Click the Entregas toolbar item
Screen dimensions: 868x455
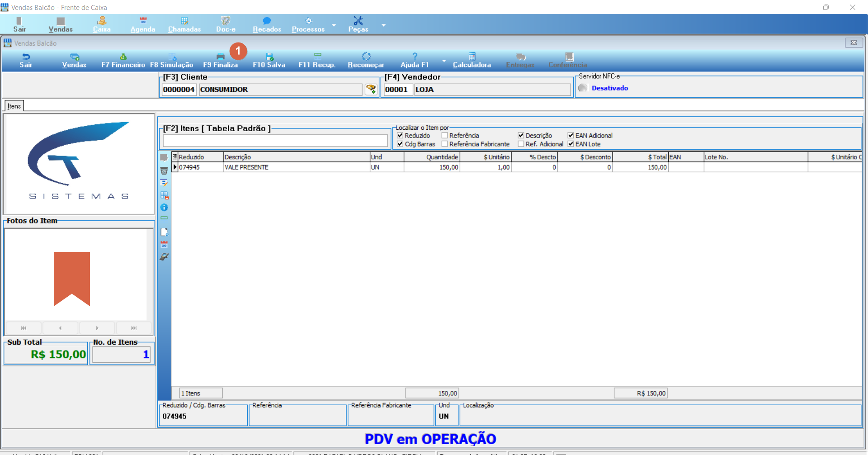pos(520,61)
